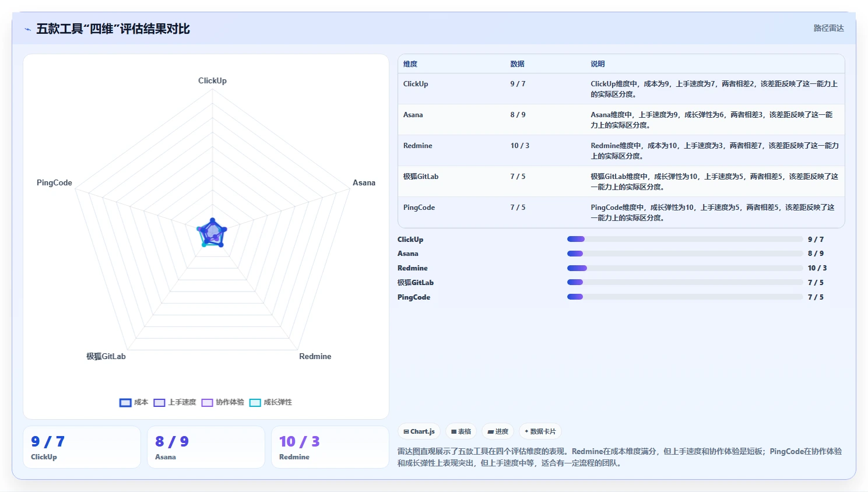This screenshot has height=492, width=868.
Task: Click the 9 / 7 cell in table
Action: pyautogui.click(x=518, y=84)
